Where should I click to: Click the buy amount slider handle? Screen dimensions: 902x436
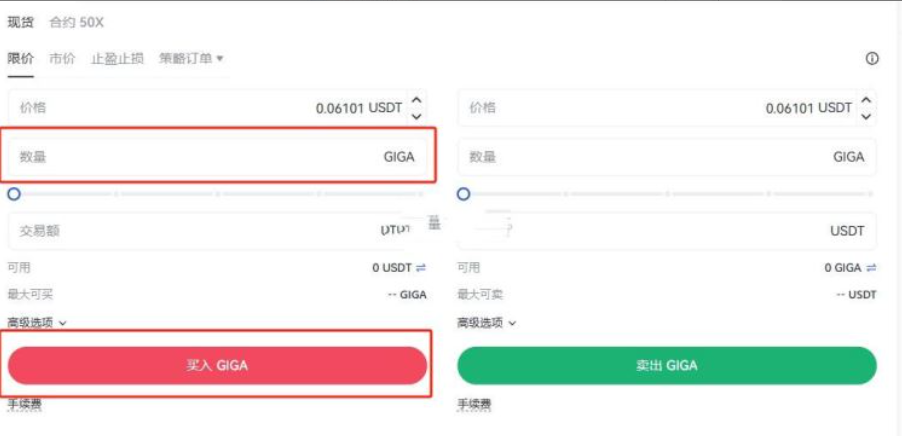[14, 194]
